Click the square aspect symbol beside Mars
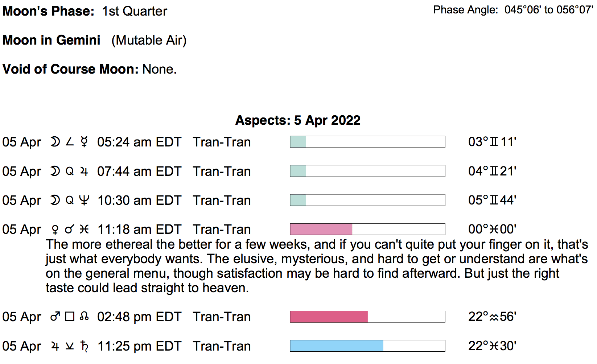The height and width of the screenshot is (364, 597). coord(70,317)
